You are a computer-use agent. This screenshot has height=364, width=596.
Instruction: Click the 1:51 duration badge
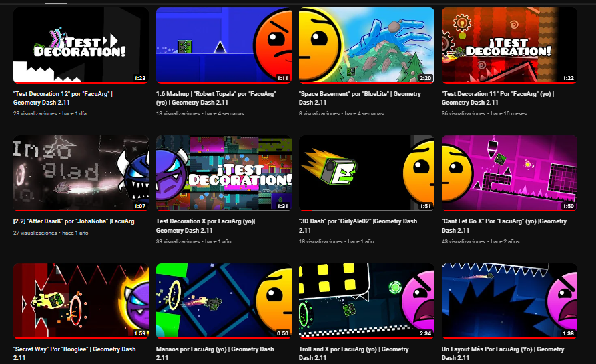pos(425,206)
